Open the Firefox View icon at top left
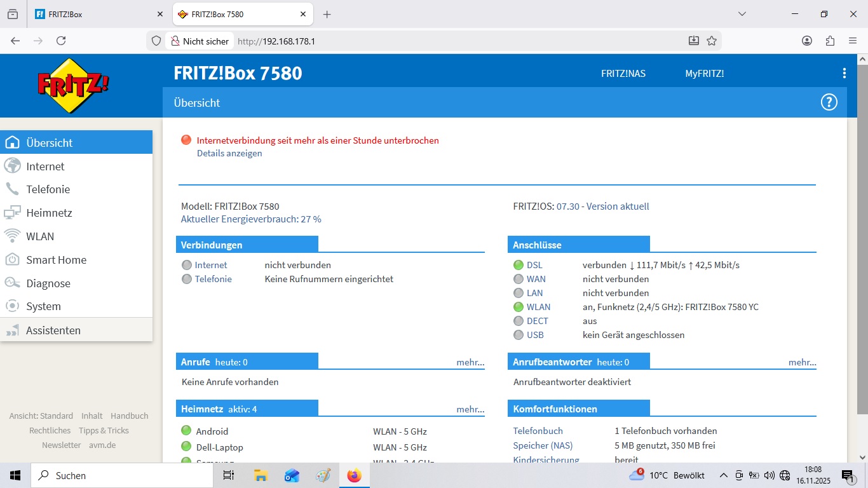 (13, 14)
